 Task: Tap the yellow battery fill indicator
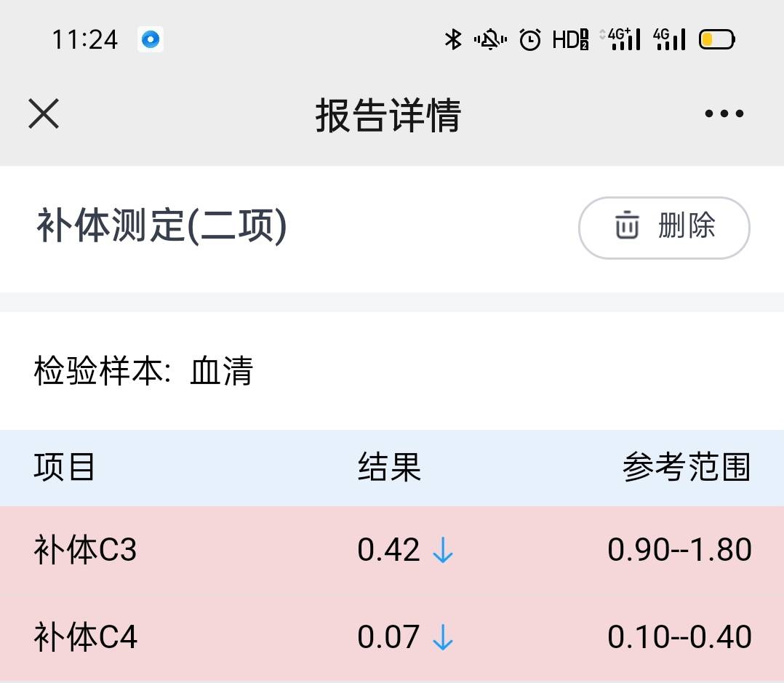[707, 40]
